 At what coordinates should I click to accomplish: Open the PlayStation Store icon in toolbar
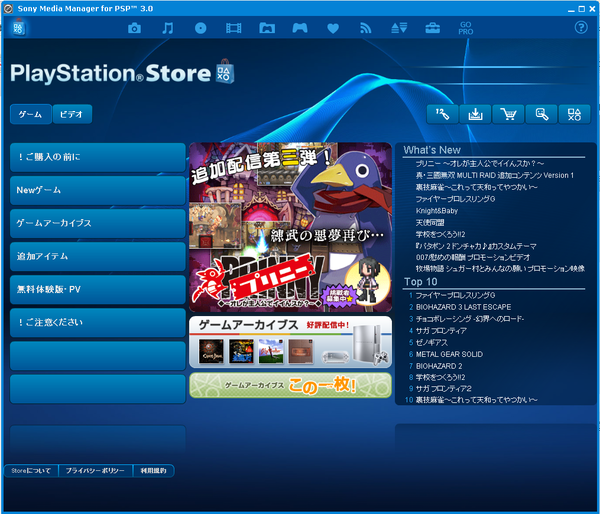pos(18,28)
